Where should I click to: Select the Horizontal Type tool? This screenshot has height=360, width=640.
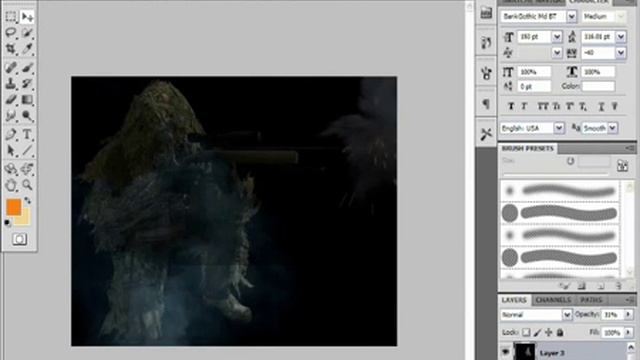coord(27,134)
